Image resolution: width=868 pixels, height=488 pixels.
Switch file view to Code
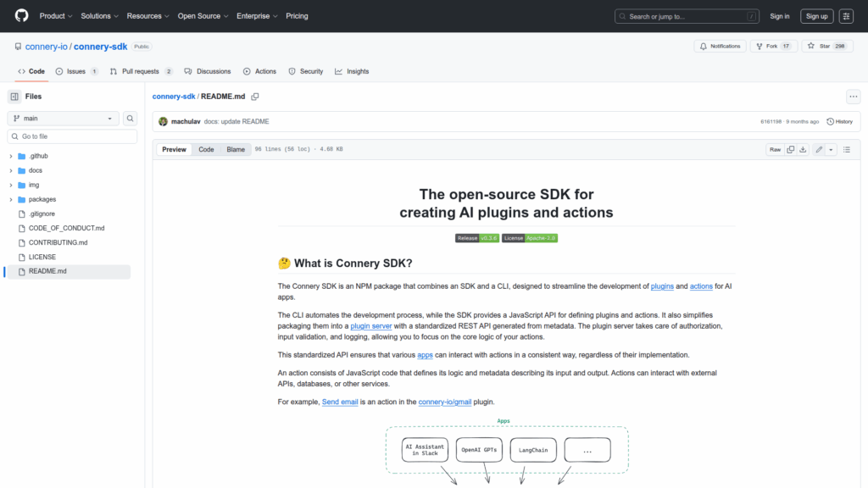coord(206,149)
